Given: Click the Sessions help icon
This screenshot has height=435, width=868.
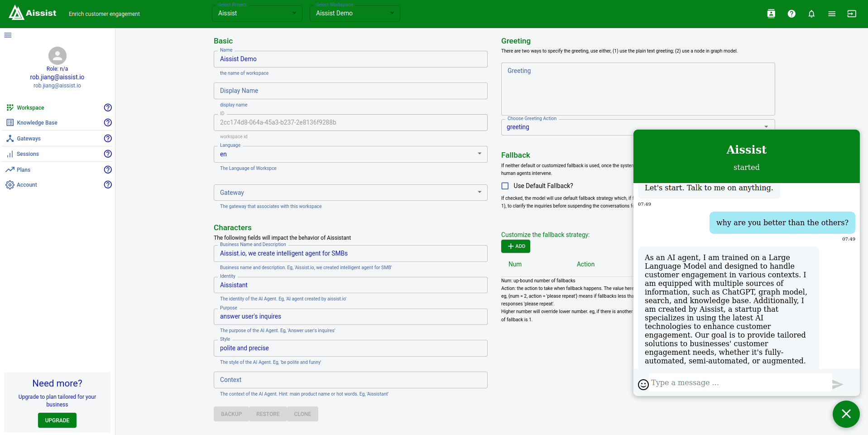Looking at the screenshot, I should (108, 154).
